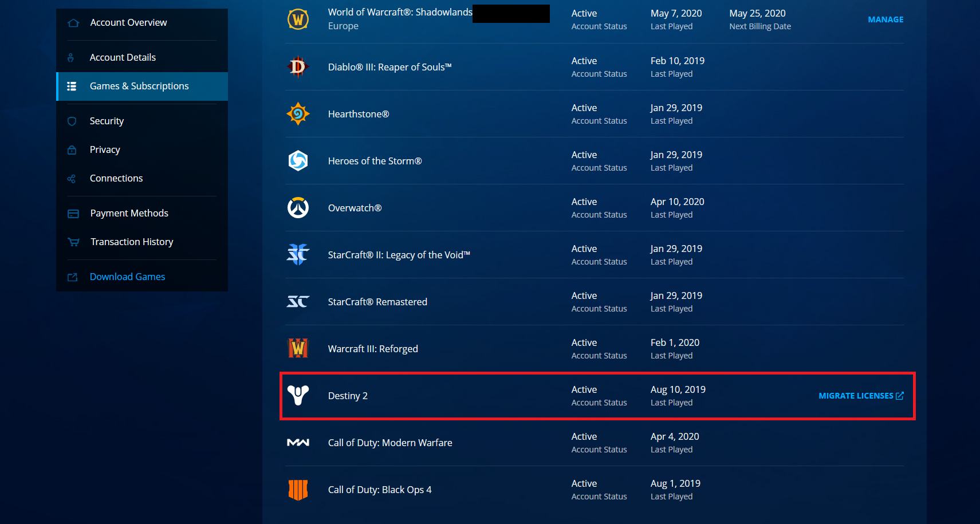Click the Feb 10, 2019 date for Diablo
The height and width of the screenshot is (524, 980).
pos(678,61)
